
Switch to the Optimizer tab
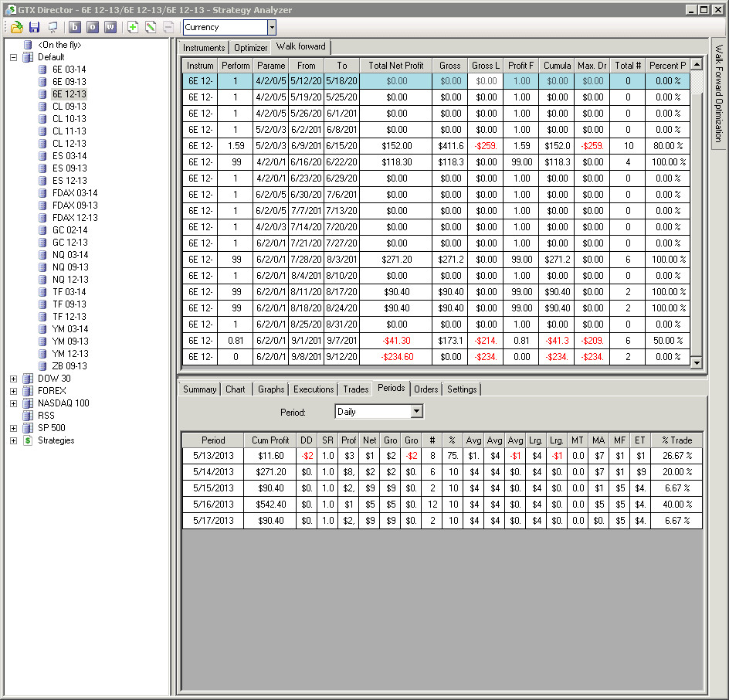click(x=250, y=48)
